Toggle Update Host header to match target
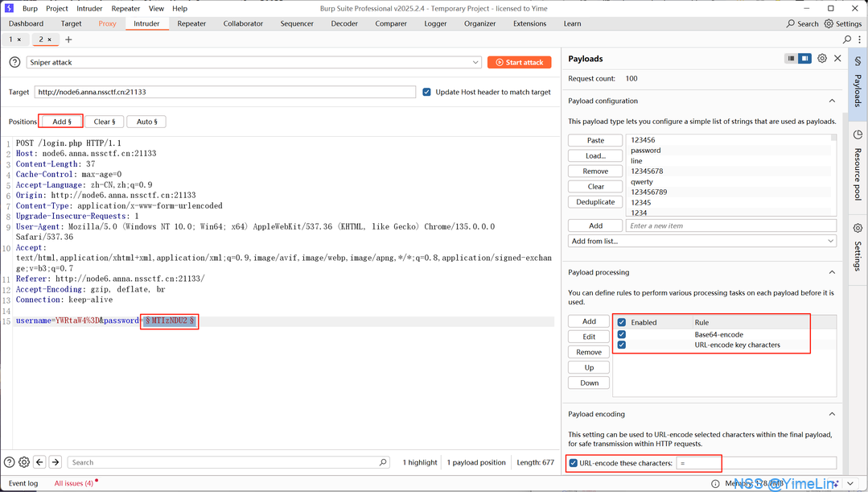Image resolution: width=868 pixels, height=492 pixels. point(427,92)
